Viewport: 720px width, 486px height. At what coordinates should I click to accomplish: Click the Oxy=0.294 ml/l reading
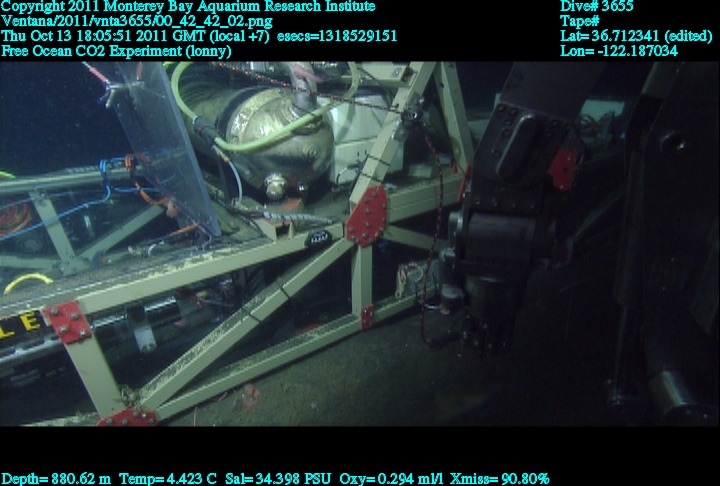click(x=391, y=479)
